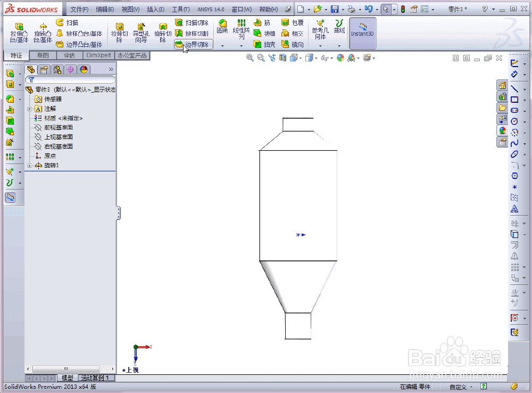Select the 上视基准面 top plane
532x393 pixels.
click(54, 137)
